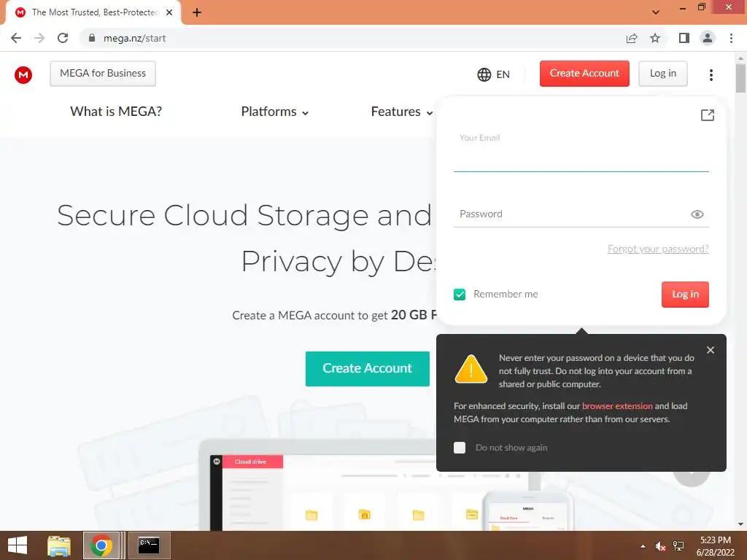Open network status tray icon
Image resolution: width=747 pixels, height=560 pixels.
[678, 546]
